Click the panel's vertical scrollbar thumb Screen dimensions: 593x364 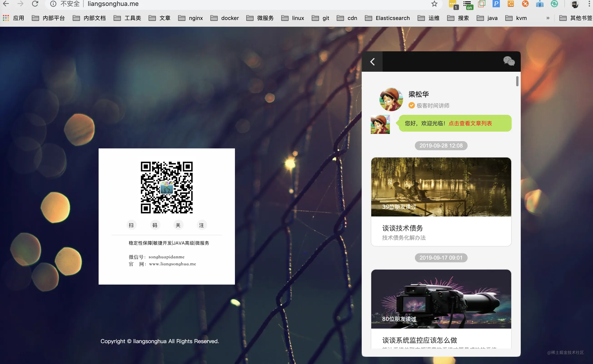point(517,81)
